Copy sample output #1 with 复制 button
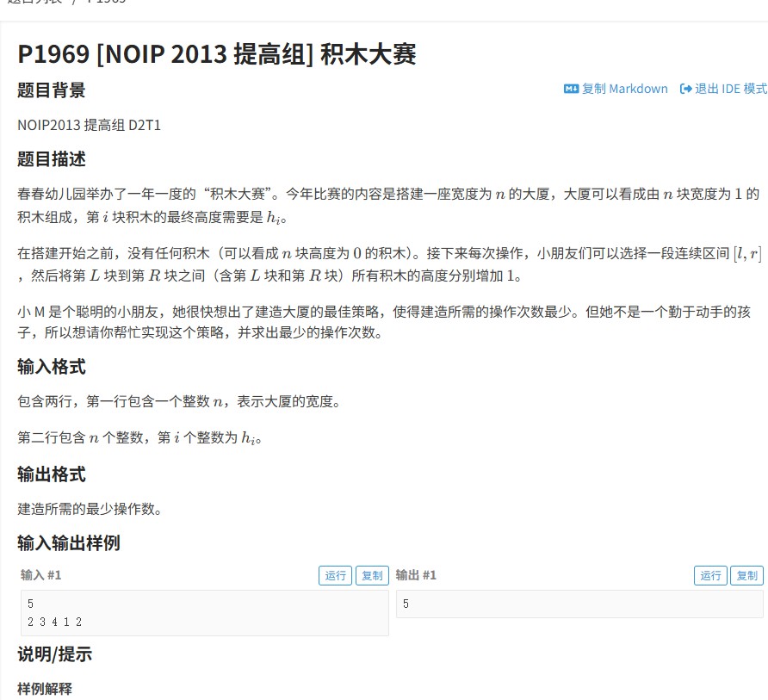Screen dimensions: 768x700 [x=747, y=575]
